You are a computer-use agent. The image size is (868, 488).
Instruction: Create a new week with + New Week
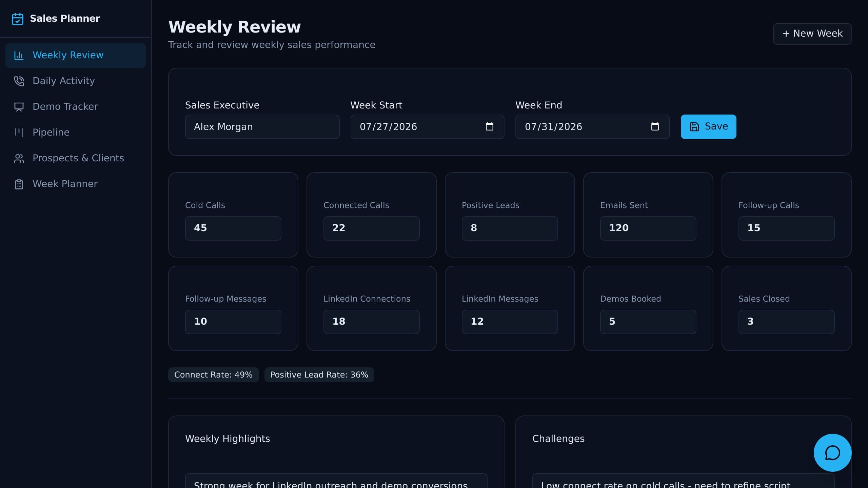(x=812, y=34)
